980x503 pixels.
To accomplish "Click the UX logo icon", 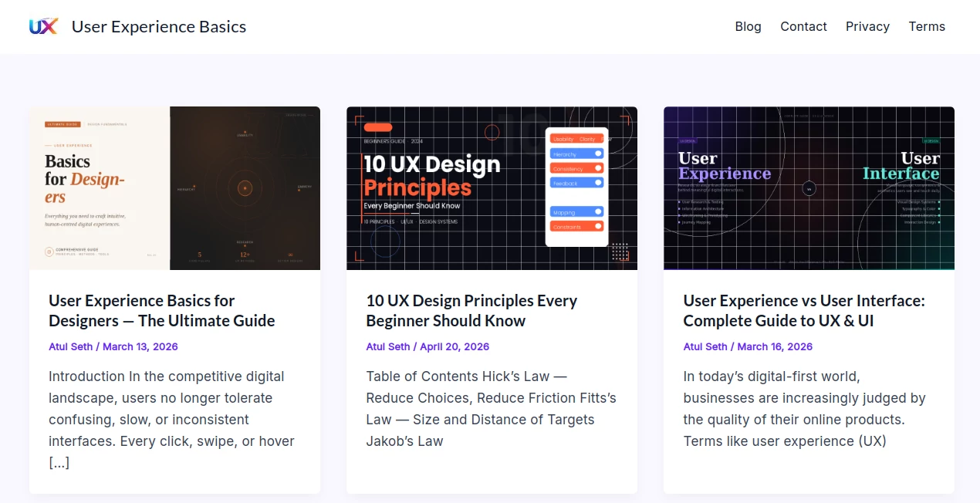I will pos(44,26).
